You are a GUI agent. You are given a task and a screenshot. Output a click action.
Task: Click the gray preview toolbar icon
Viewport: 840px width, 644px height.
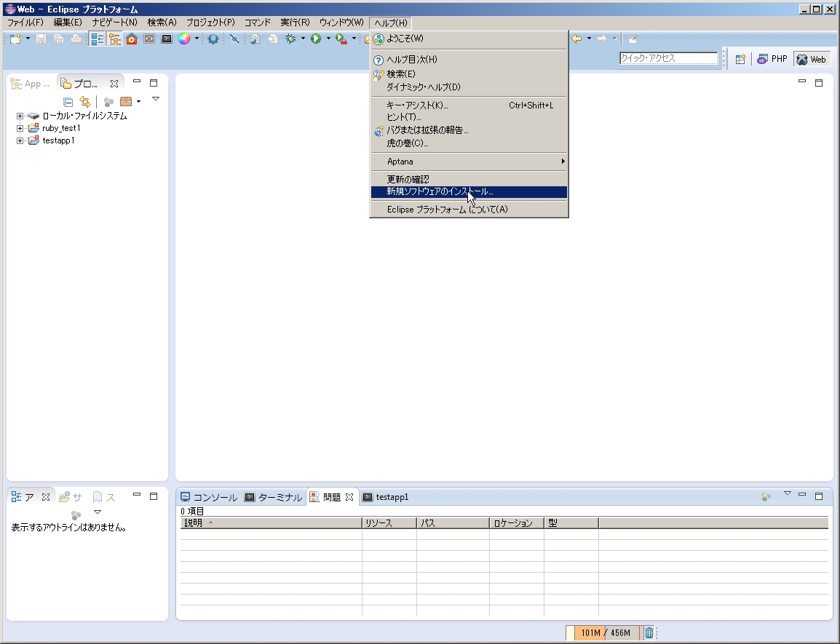point(149,39)
